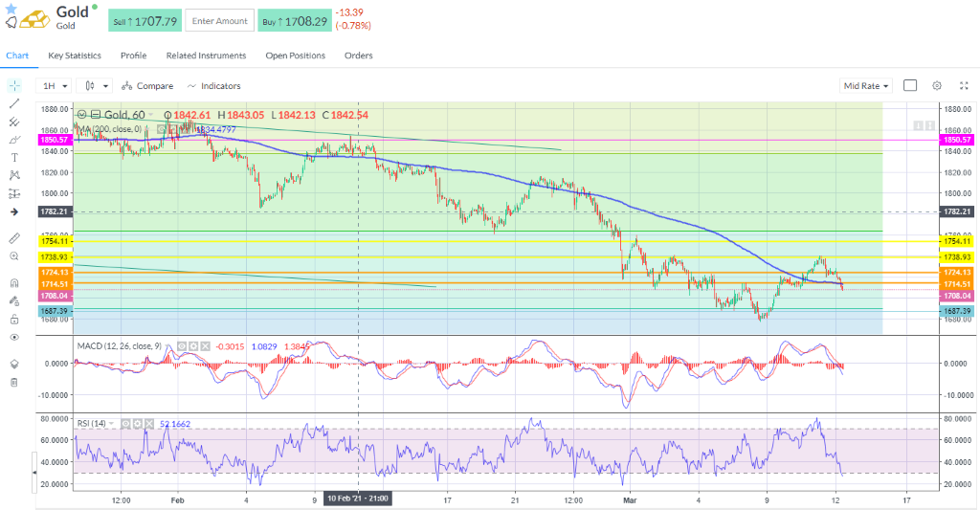Click the price alert bell icon
980x510 pixels.
tap(11, 23)
